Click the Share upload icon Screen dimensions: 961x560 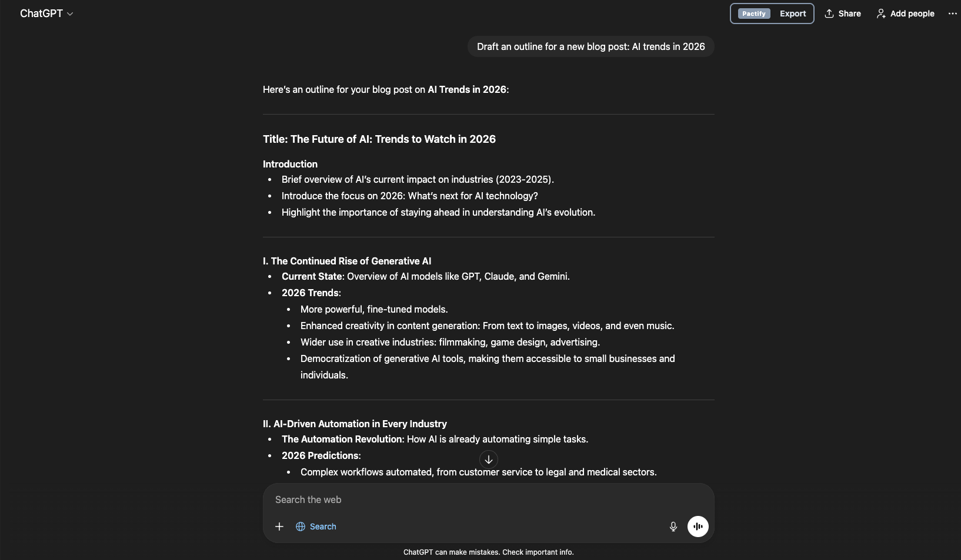point(829,14)
